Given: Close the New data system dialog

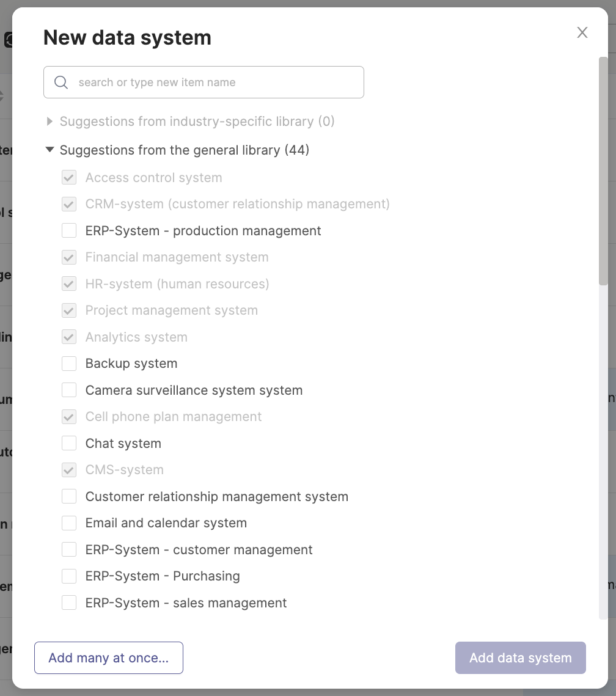Looking at the screenshot, I should pyautogui.click(x=582, y=32).
